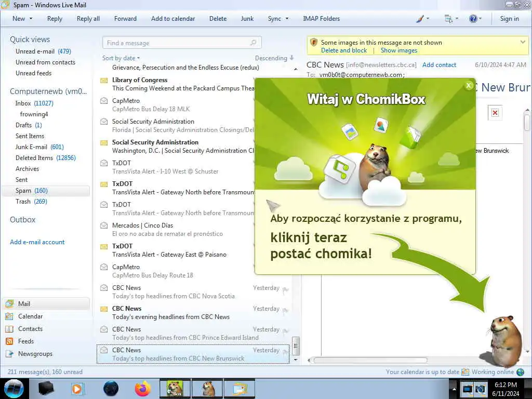
Task: Click the blocked image red X placeholder
Action: 495,113
